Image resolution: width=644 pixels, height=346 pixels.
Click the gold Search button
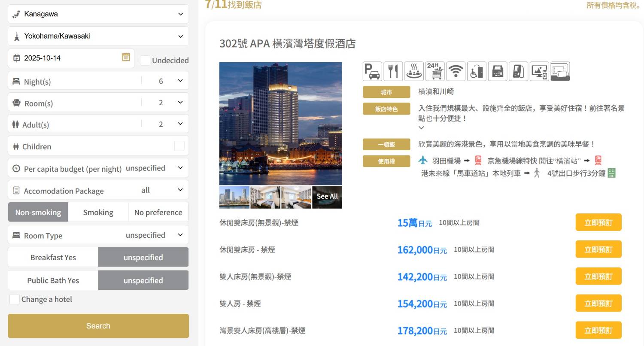point(98,326)
